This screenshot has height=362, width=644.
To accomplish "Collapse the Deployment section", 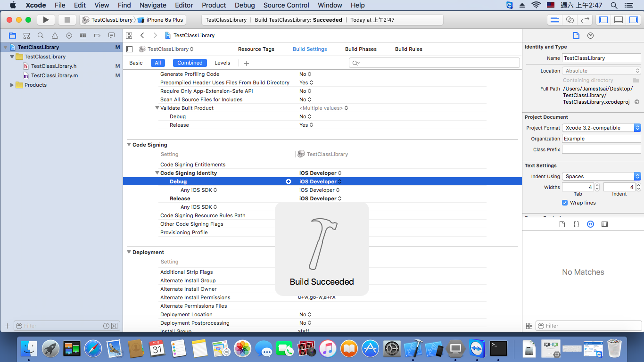I will [x=129, y=252].
